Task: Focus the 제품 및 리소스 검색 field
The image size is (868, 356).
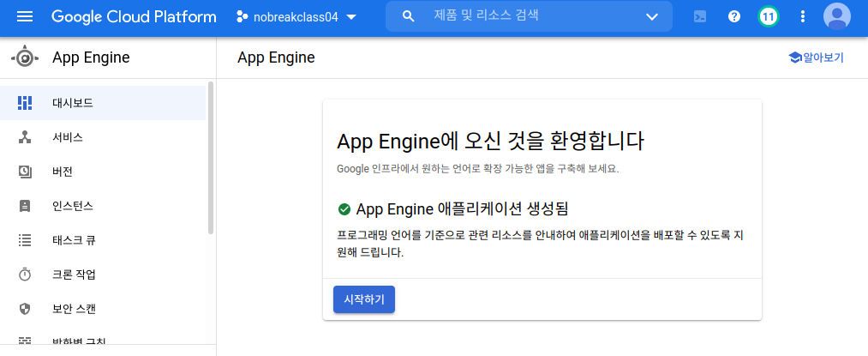Action: (x=529, y=16)
